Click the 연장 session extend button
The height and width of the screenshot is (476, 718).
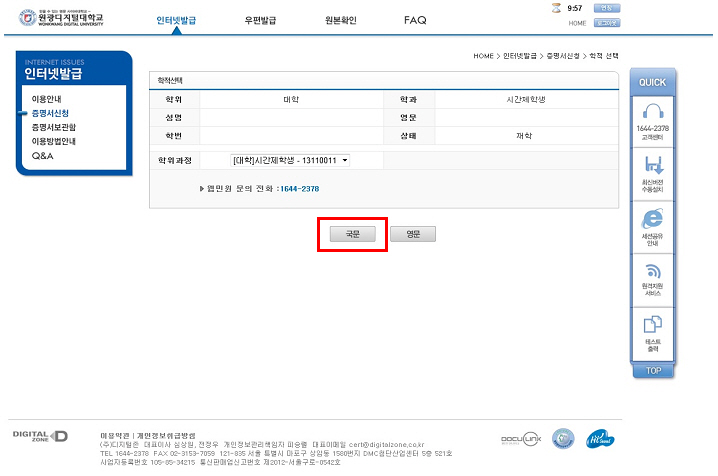click(607, 8)
